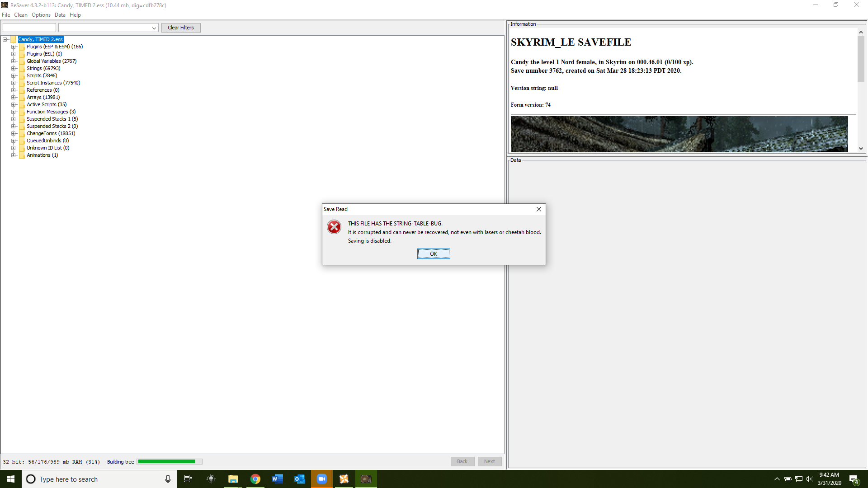Click the Arrays folder icon
The width and height of the screenshot is (868, 488).
tap(22, 98)
